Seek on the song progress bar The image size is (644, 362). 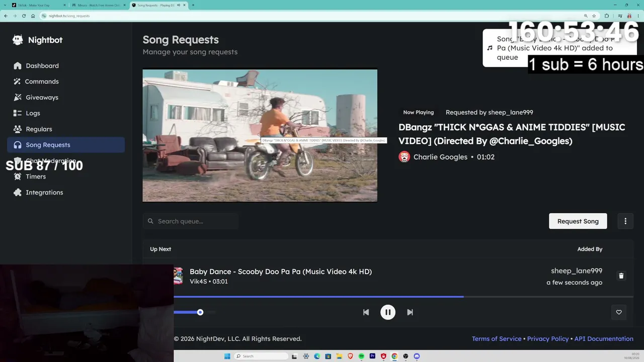[x=404, y=297]
